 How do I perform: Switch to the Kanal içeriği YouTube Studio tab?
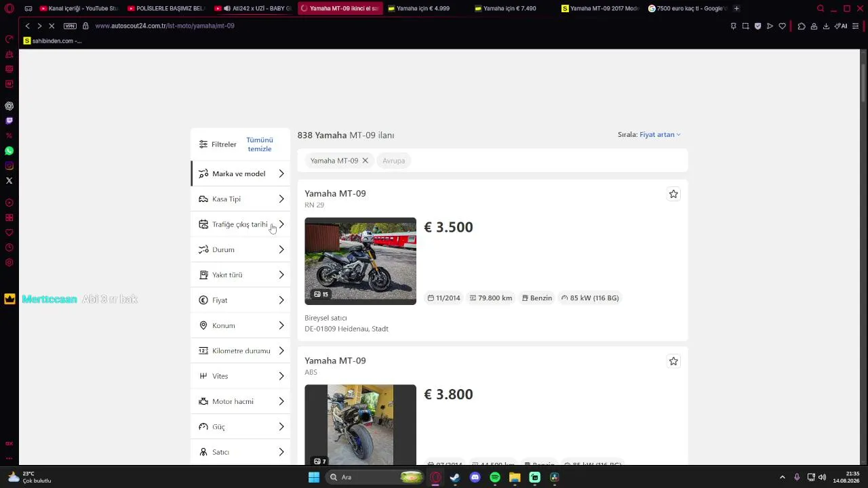click(79, 9)
